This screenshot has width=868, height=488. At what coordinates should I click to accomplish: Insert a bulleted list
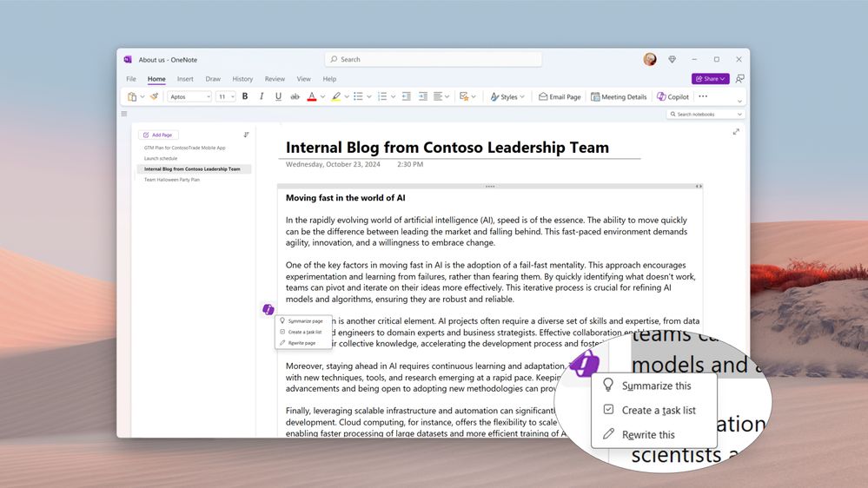[358, 96]
